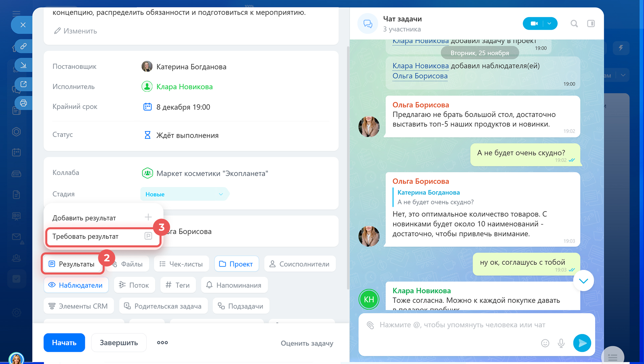Click the chat message input field
Viewport: 644px width, 364px height.
(x=462, y=325)
